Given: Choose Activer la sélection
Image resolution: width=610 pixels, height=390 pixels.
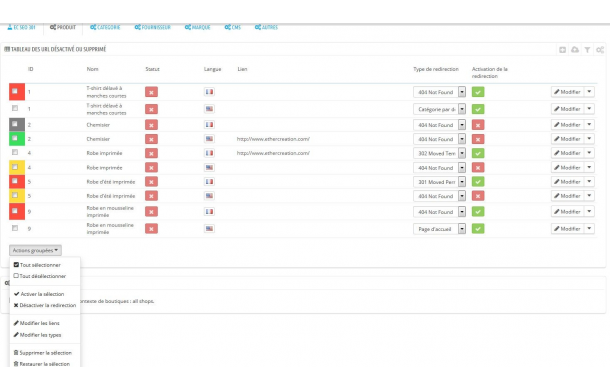Looking at the screenshot, I should coord(39,294).
